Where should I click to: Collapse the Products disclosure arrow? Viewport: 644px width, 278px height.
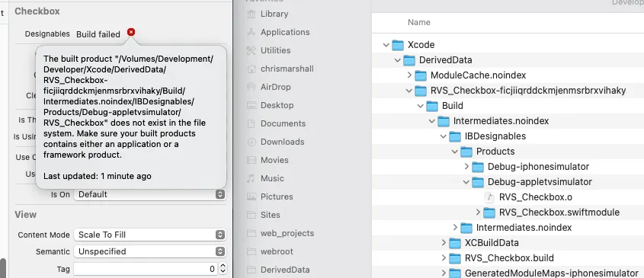click(x=455, y=151)
